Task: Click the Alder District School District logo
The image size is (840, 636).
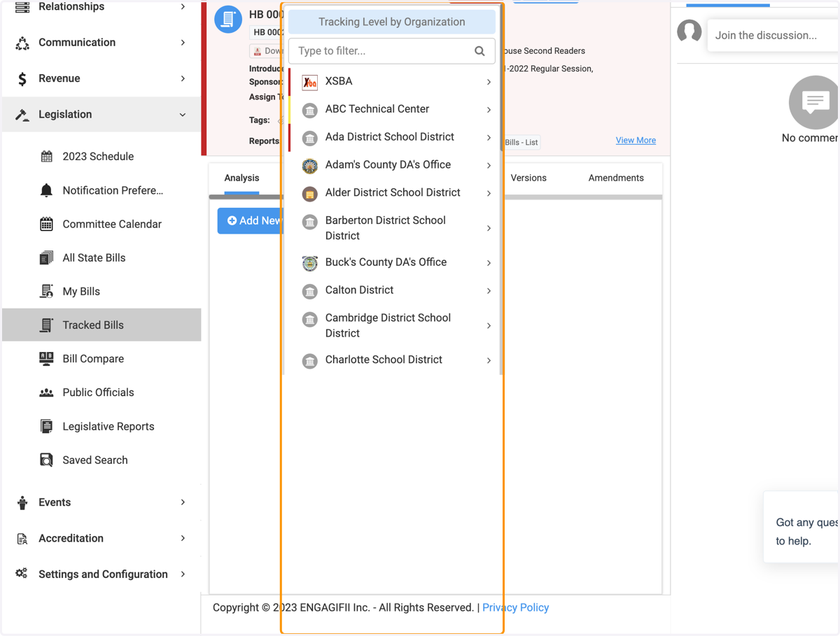Action: (309, 194)
